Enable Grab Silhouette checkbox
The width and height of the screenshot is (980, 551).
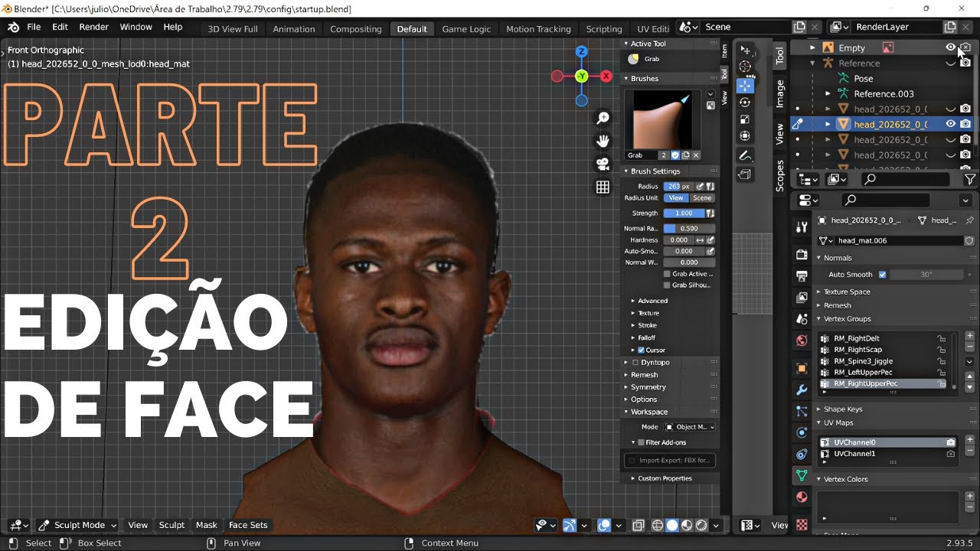(667, 285)
